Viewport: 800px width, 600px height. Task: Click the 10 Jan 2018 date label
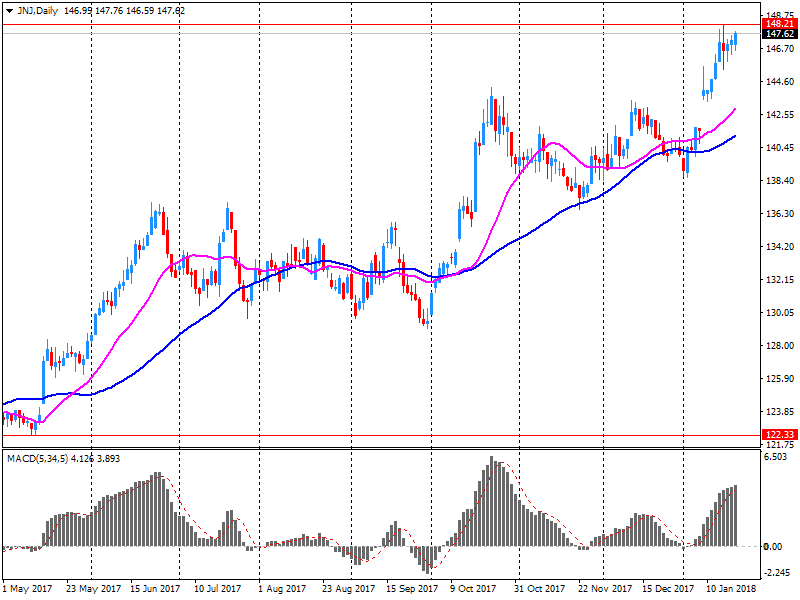tap(732, 589)
